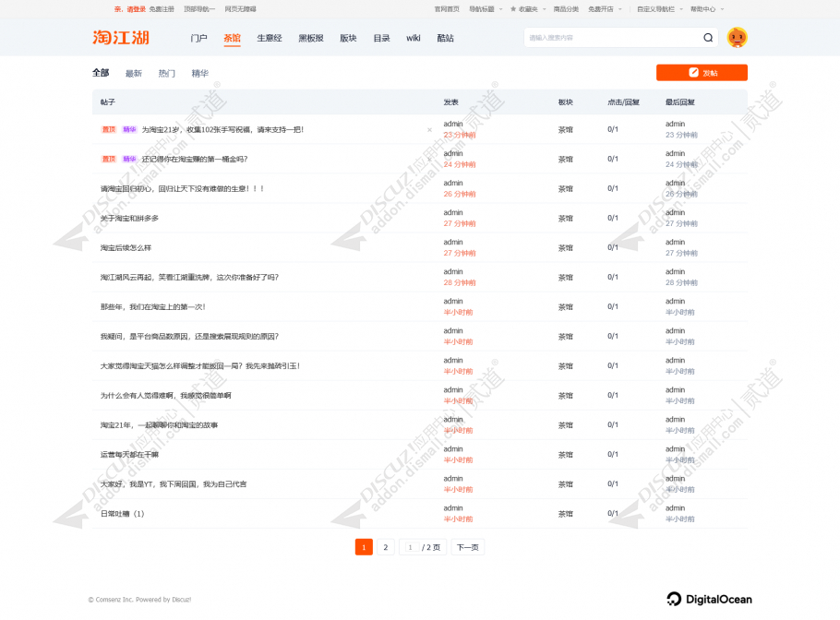The image size is (840, 620).
Task: Open the user avatar icon in the header
Action: (738, 38)
